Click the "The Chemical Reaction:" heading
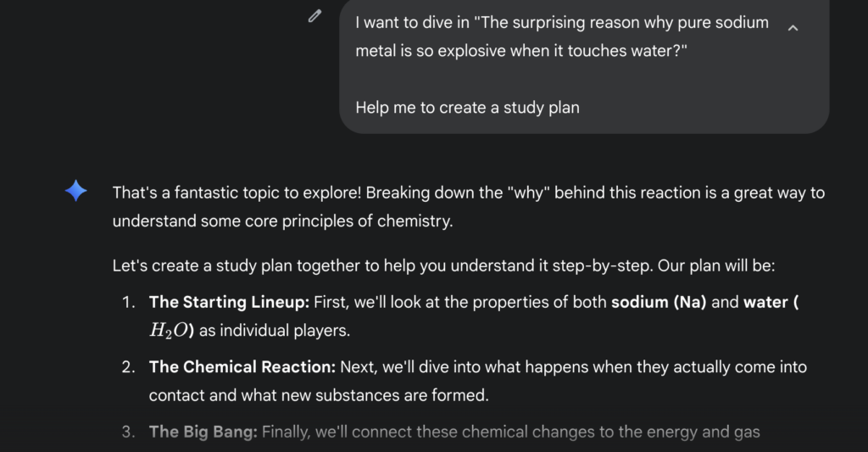Image resolution: width=868 pixels, height=452 pixels. point(242,367)
